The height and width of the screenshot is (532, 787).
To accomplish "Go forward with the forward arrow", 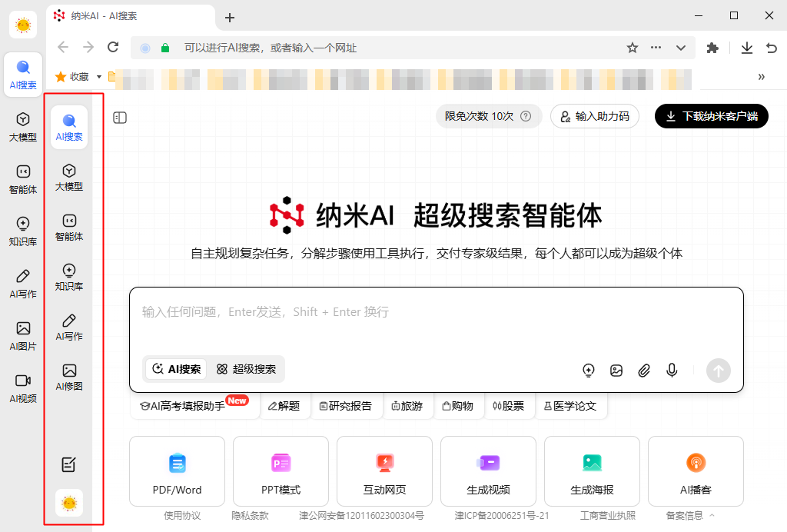I will [x=88, y=47].
